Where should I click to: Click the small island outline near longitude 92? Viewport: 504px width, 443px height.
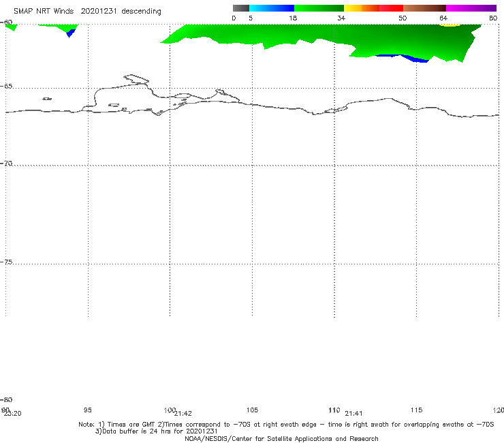click(x=47, y=99)
